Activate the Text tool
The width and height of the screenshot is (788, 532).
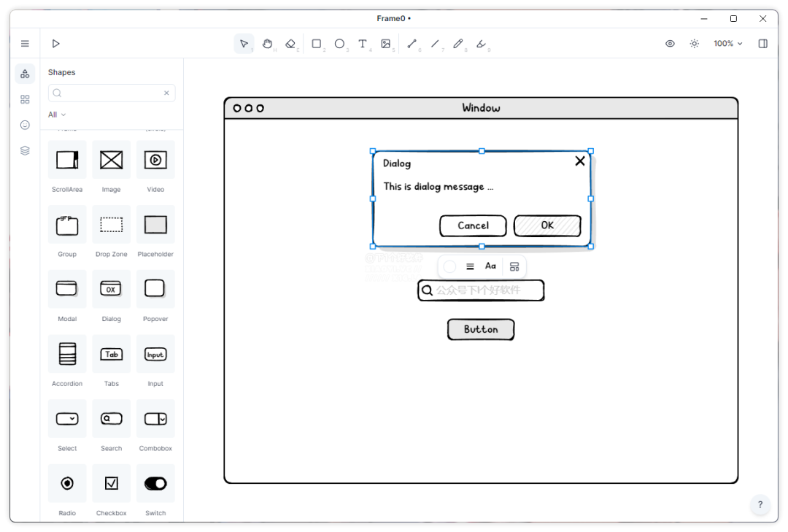(x=363, y=44)
